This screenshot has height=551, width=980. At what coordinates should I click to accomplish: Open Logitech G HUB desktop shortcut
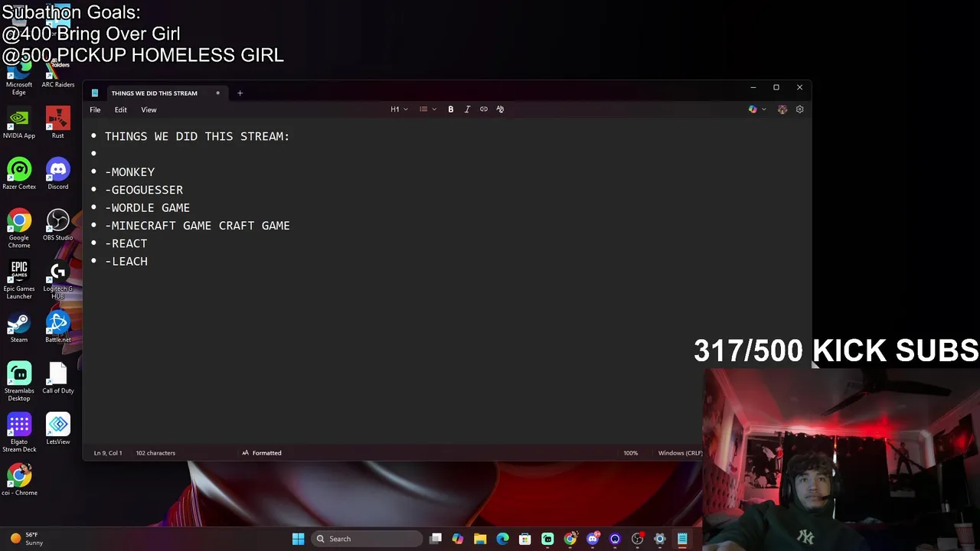click(x=58, y=280)
